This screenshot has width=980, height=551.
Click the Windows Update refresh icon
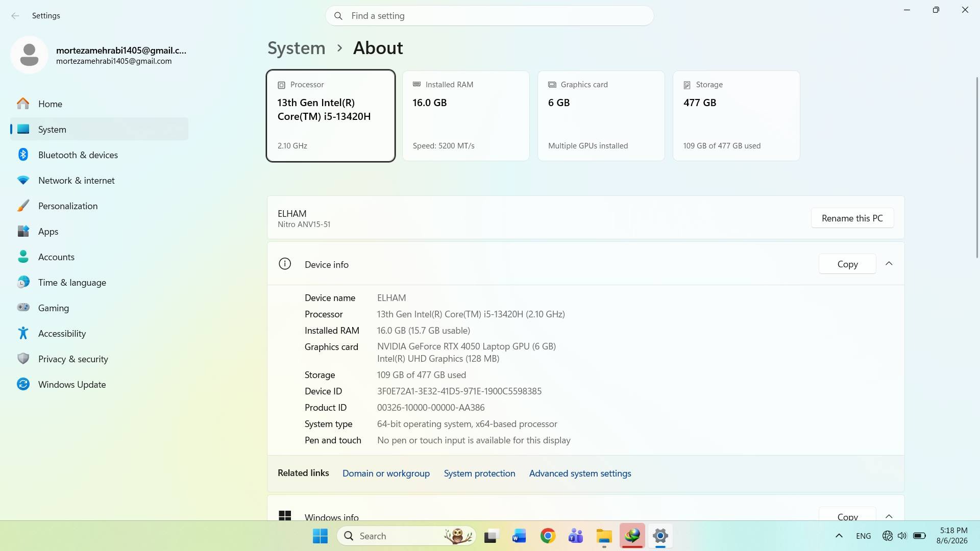point(23,384)
